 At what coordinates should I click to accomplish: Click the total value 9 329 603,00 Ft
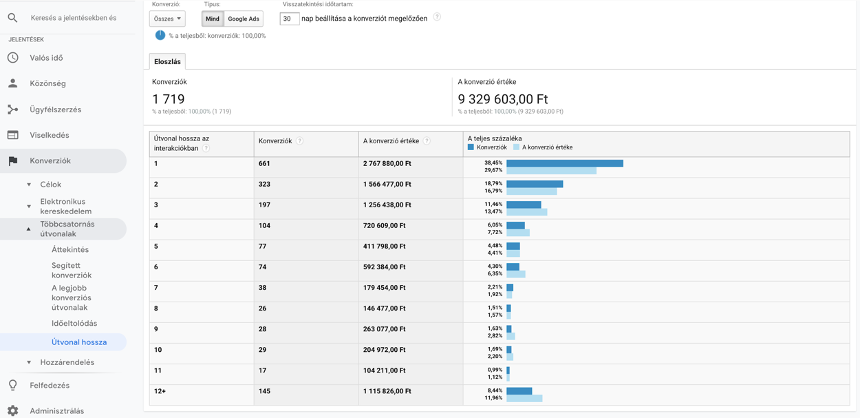pos(503,99)
